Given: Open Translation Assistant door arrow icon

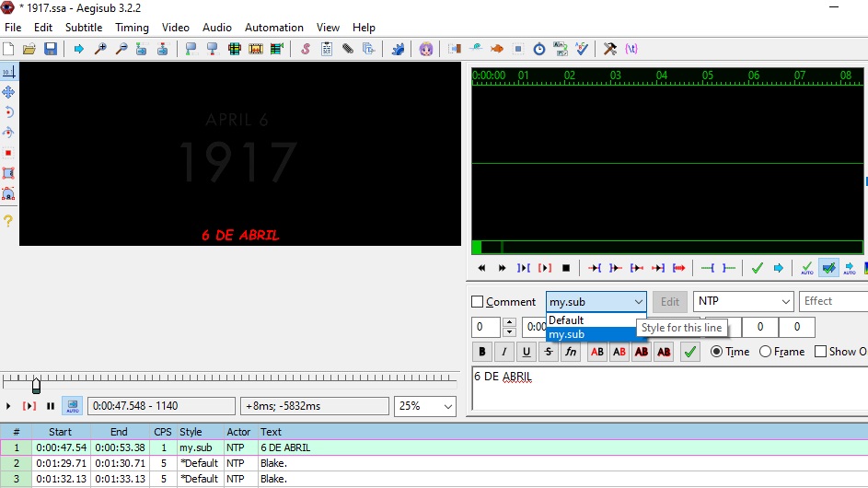Looking at the screenshot, I should [455, 49].
